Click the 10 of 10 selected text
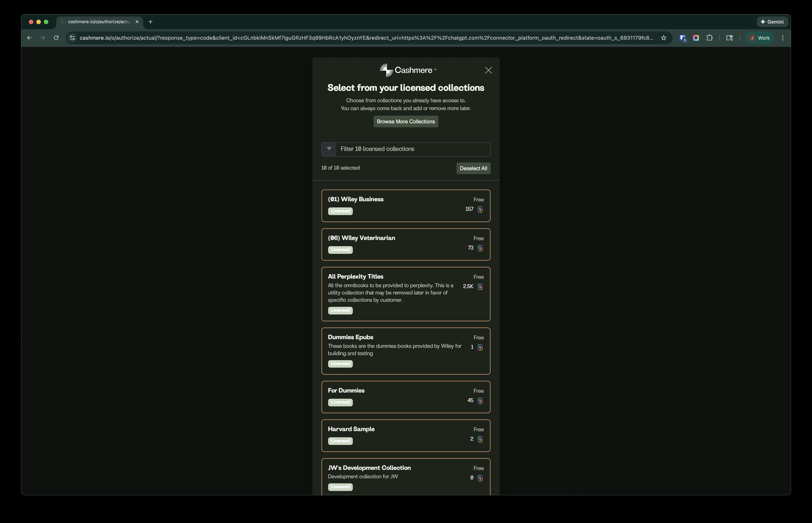Viewport: 812px width, 523px height. (340, 168)
